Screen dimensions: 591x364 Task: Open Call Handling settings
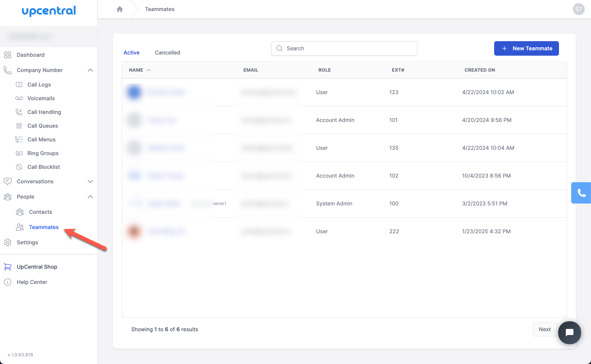[44, 112]
